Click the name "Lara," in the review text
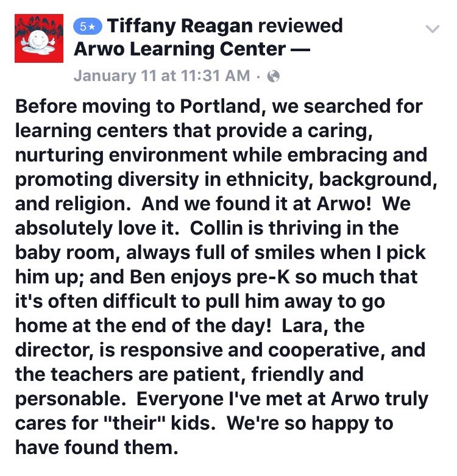The height and width of the screenshot is (476, 457). pos(305,325)
